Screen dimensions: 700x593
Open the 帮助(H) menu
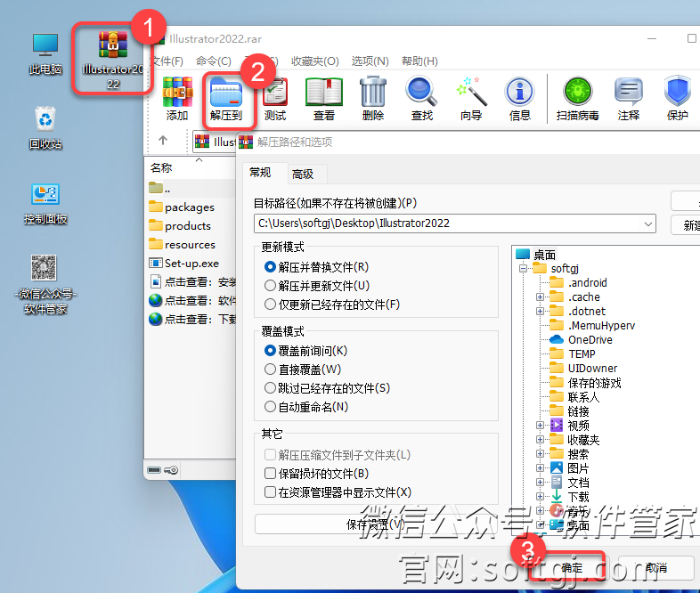(420, 61)
